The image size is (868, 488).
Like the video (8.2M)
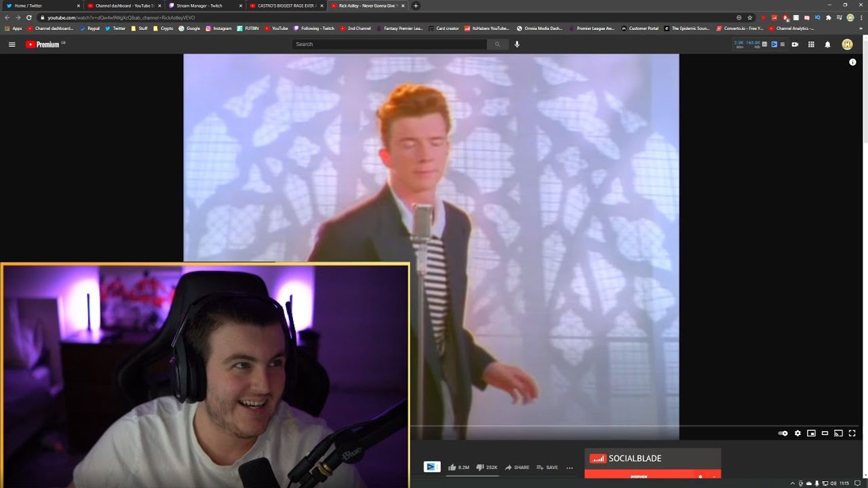[458, 467]
